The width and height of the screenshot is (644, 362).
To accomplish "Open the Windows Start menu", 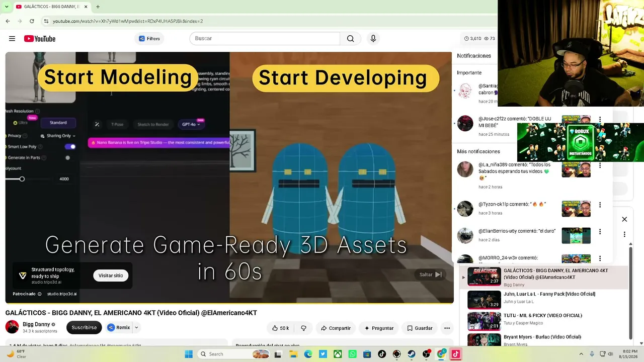I will [189, 354].
